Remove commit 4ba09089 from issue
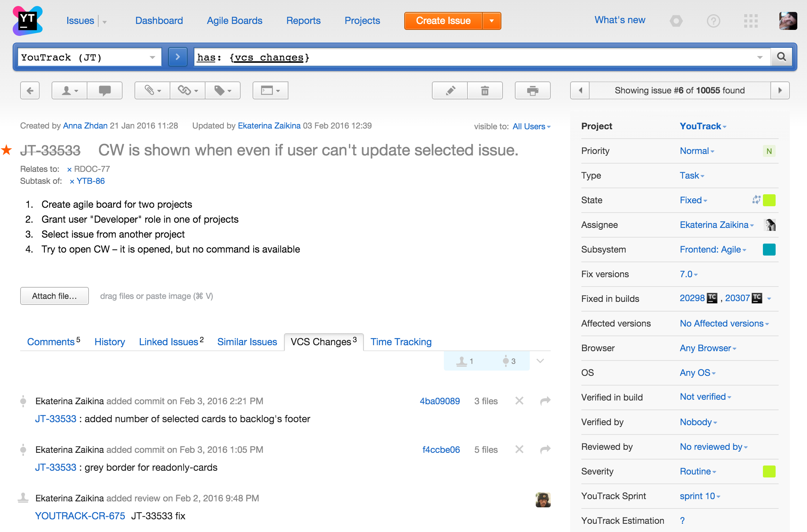 (x=519, y=401)
